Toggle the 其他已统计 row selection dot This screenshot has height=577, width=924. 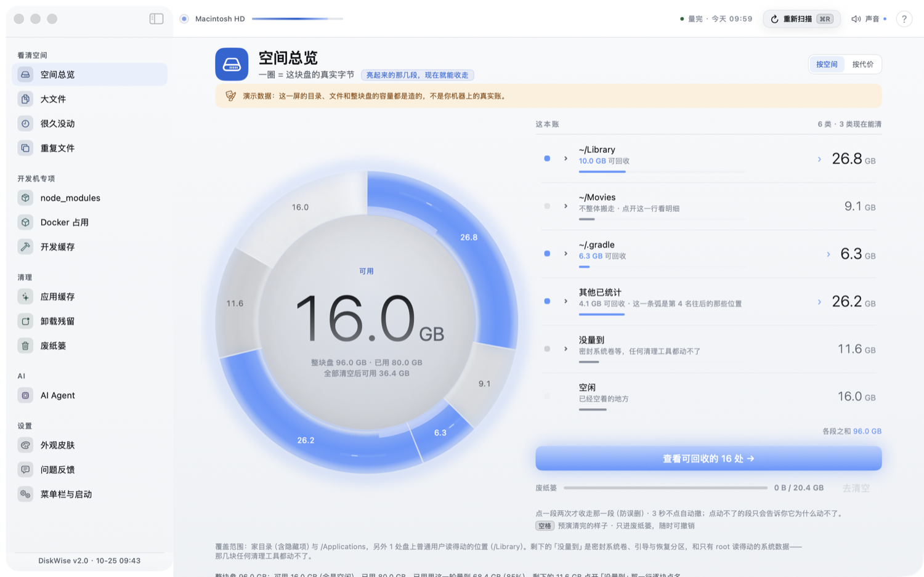[x=547, y=301]
